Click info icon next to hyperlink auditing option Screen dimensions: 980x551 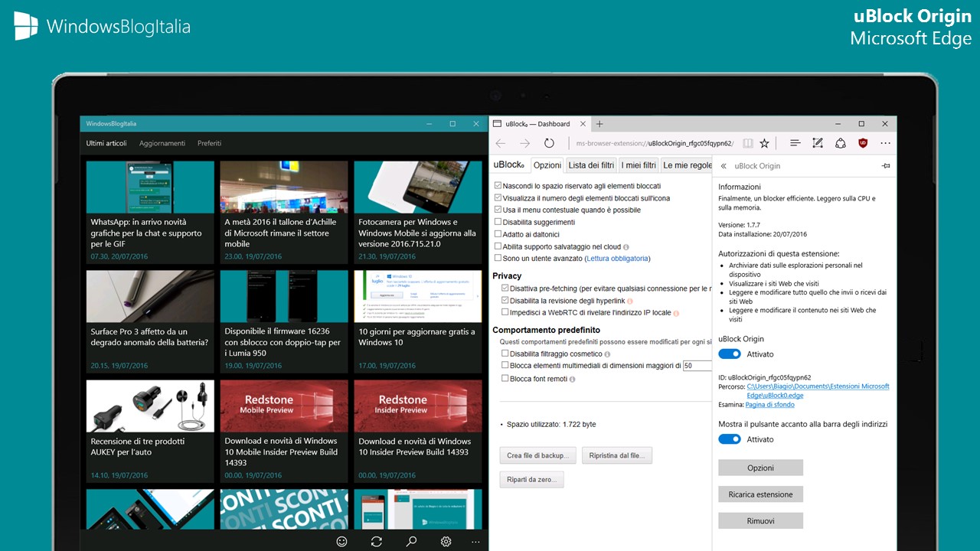pos(630,302)
